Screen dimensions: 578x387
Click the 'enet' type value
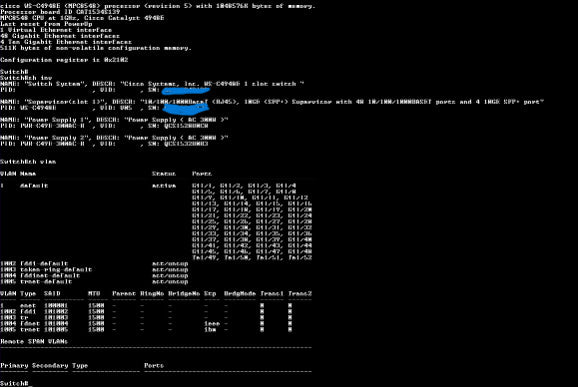click(28, 306)
